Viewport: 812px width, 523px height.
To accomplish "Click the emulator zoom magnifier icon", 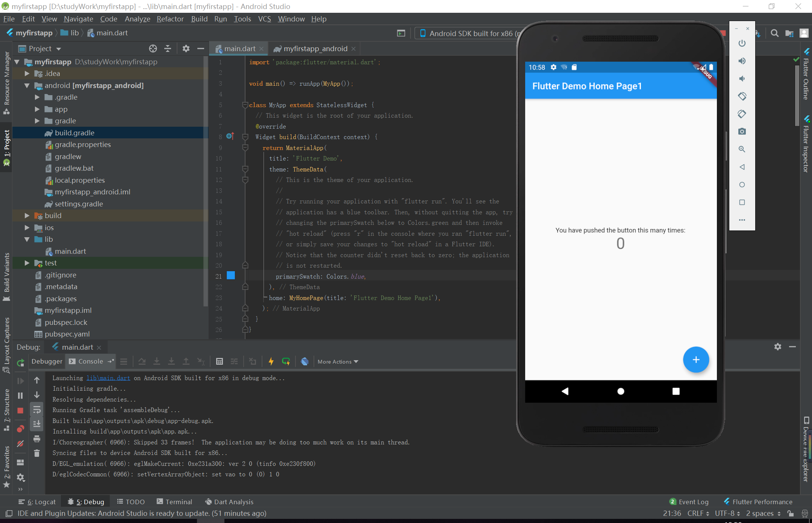I will click(742, 149).
